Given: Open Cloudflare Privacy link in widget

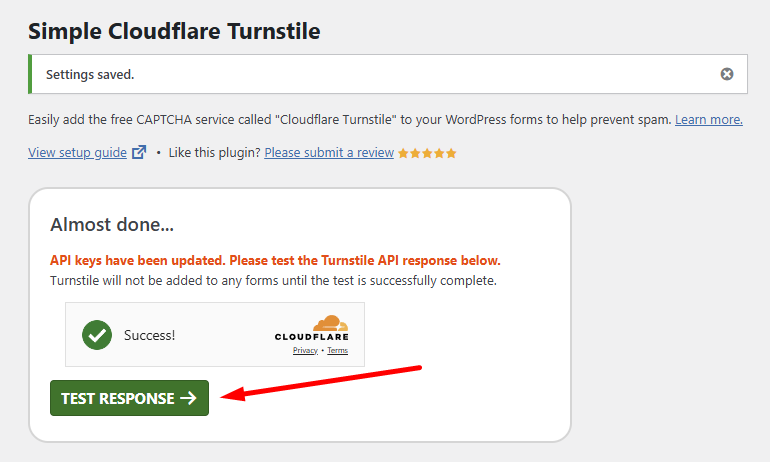Looking at the screenshot, I should (x=305, y=351).
